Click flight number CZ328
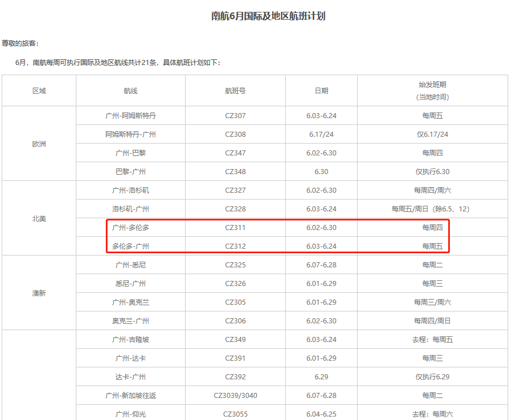This screenshot has width=511, height=420. coord(235,209)
